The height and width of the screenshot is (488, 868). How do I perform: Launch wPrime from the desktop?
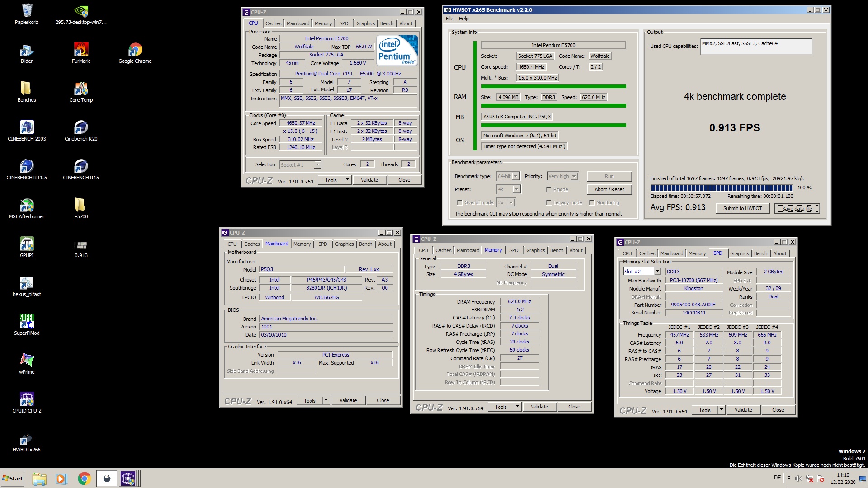click(x=27, y=363)
